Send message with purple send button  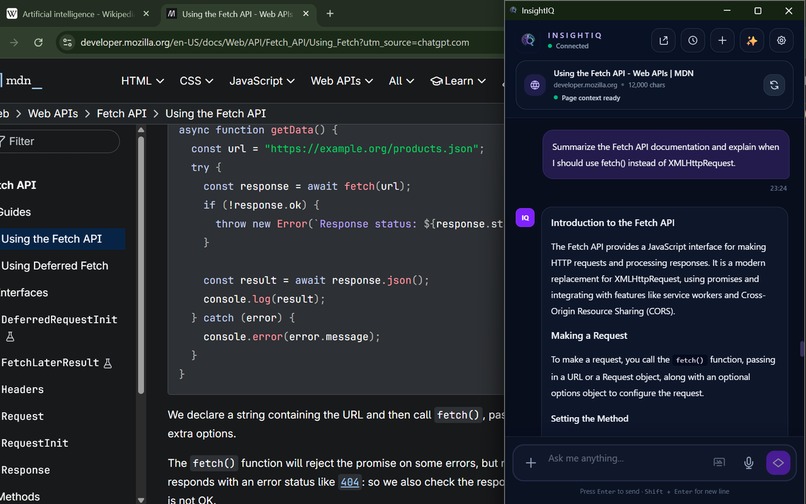click(x=778, y=463)
